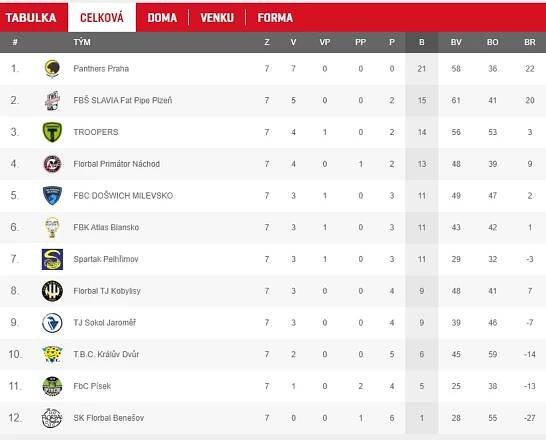Click the green TROOPERS shield logo

(x=52, y=132)
